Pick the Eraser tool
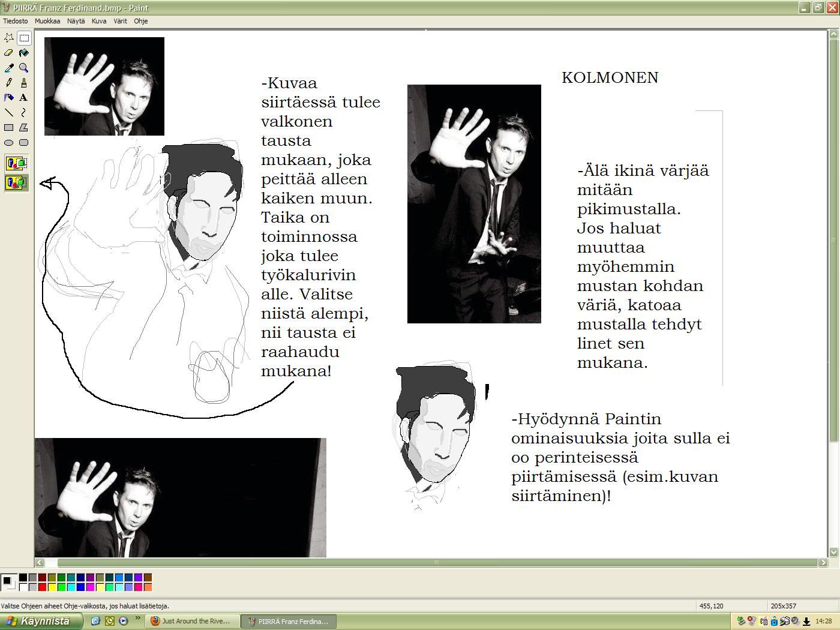 (x=9, y=53)
